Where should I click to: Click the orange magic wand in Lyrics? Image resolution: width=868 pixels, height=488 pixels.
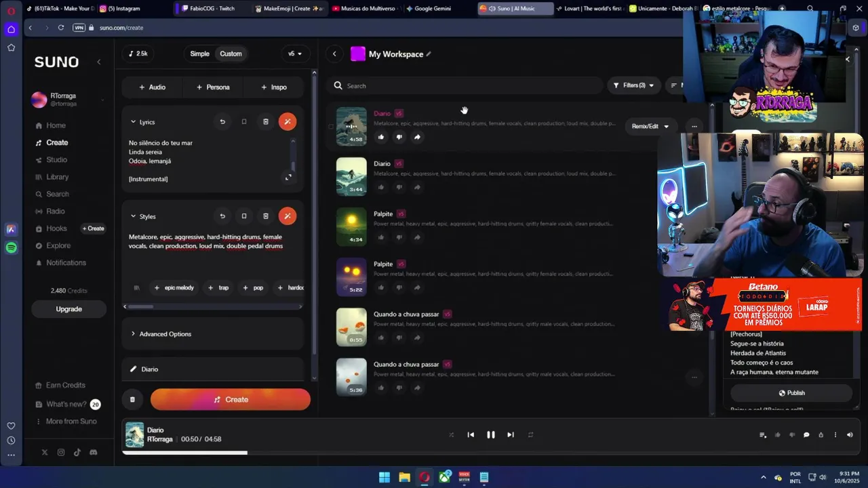[288, 122]
